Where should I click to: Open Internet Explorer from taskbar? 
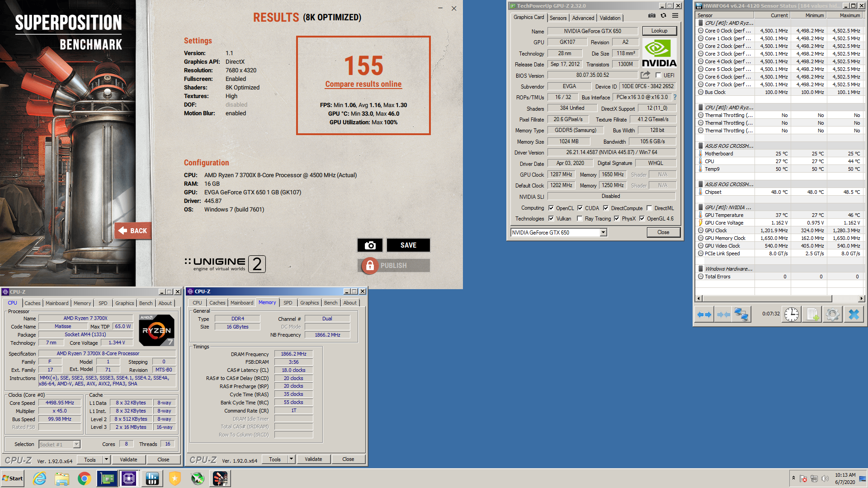(39, 479)
